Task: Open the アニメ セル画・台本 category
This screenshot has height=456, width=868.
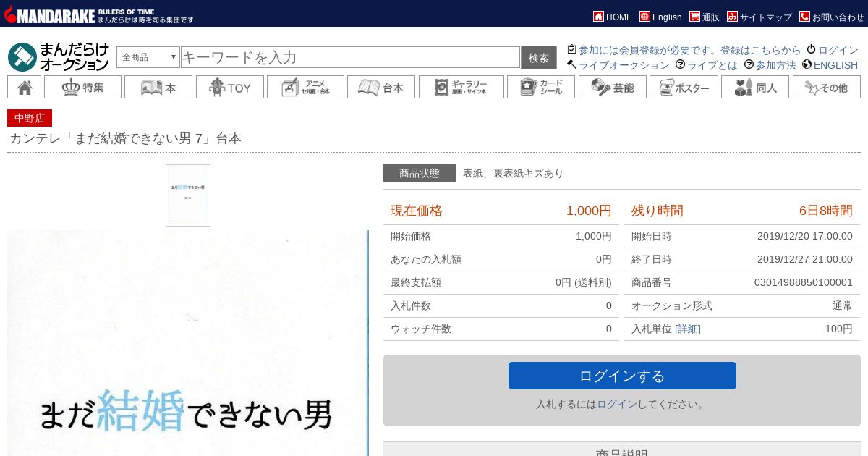Action: tap(305, 87)
